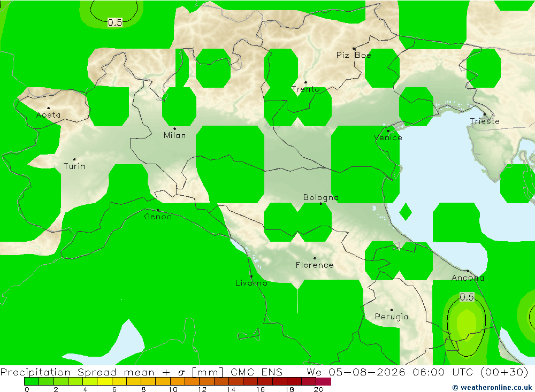Click the Aosta city label
This screenshot has width=535, height=392.
pyautogui.click(x=49, y=115)
